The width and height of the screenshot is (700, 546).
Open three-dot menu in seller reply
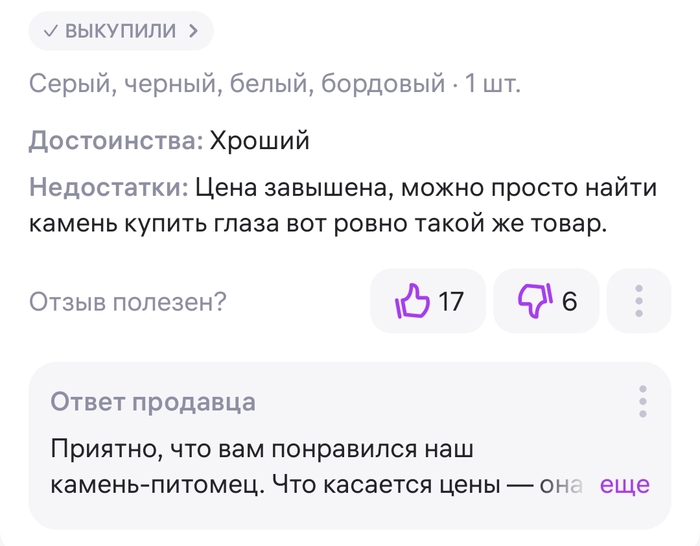pos(642,401)
